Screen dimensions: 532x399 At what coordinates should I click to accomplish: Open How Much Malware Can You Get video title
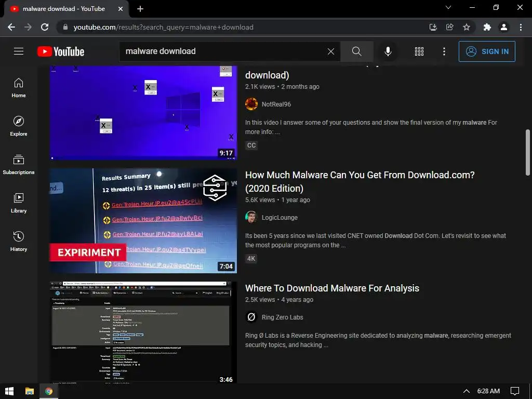(x=360, y=181)
